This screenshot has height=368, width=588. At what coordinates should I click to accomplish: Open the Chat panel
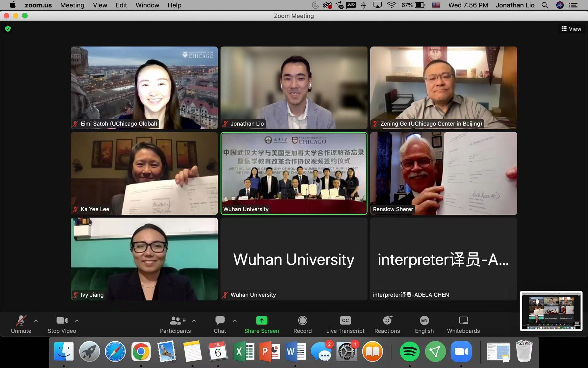pos(220,321)
